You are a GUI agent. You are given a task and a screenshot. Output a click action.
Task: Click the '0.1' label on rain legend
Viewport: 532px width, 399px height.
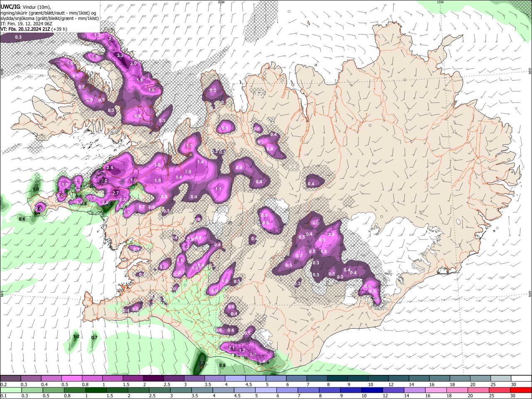click(3, 396)
